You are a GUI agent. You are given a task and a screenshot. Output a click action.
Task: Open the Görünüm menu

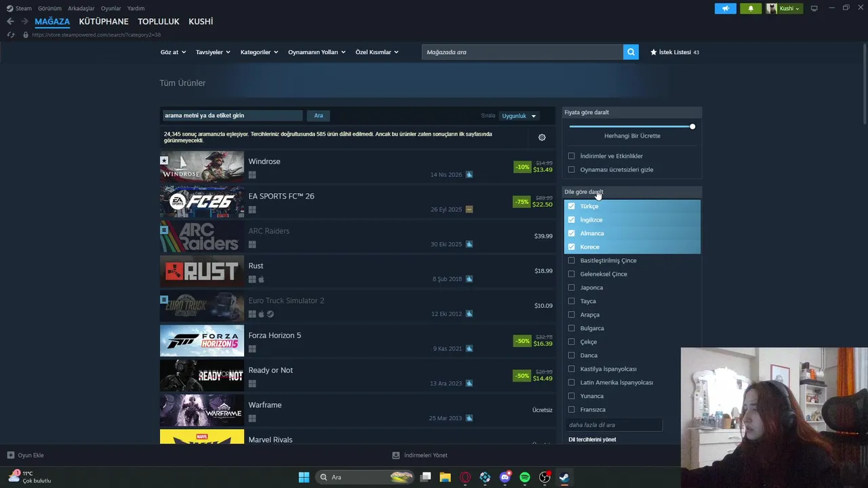point(50,8)
